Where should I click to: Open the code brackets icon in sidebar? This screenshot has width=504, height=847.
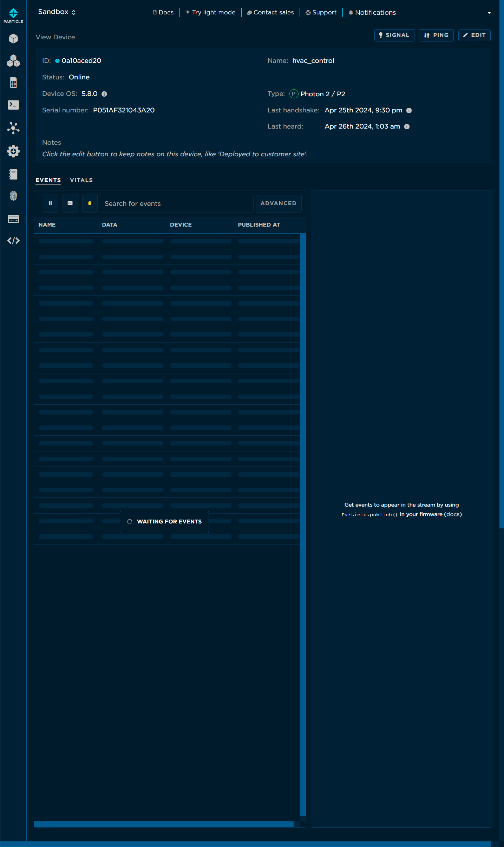pos(13,241)
